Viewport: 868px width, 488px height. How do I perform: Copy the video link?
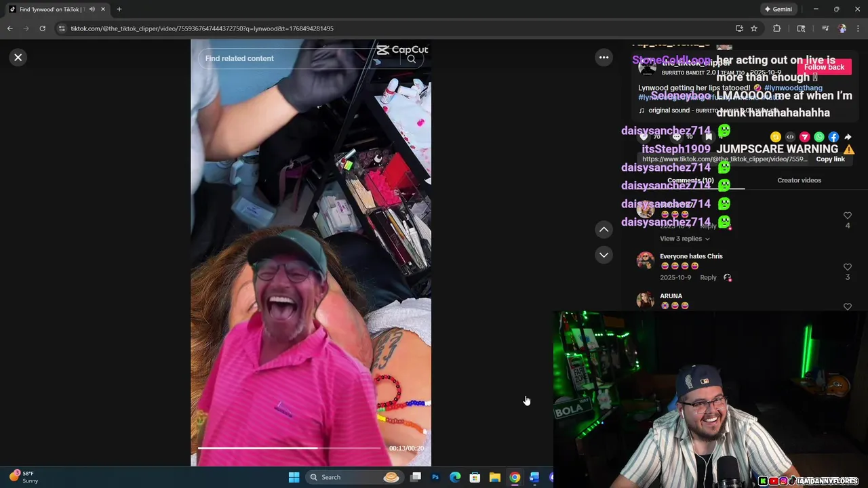pos(830,159)
